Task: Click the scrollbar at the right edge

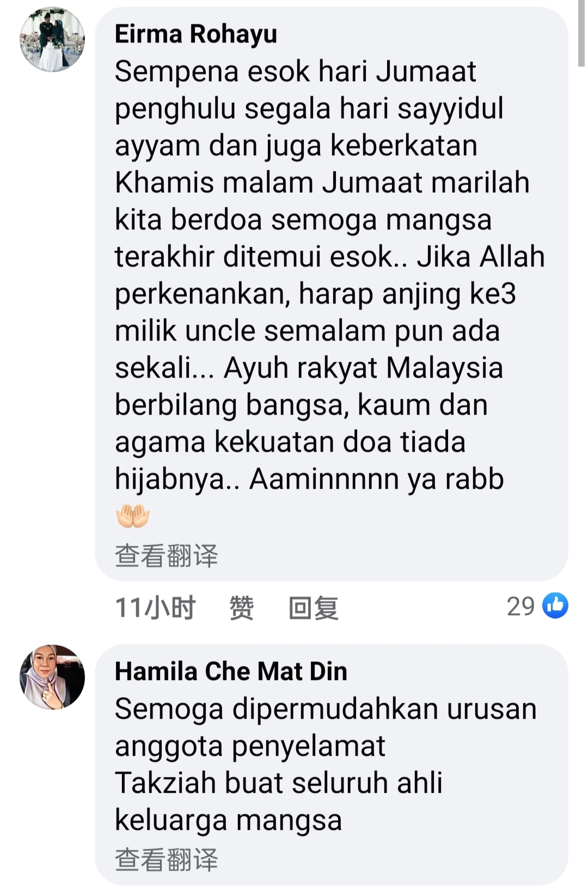Action: click(x=583, y=33)
